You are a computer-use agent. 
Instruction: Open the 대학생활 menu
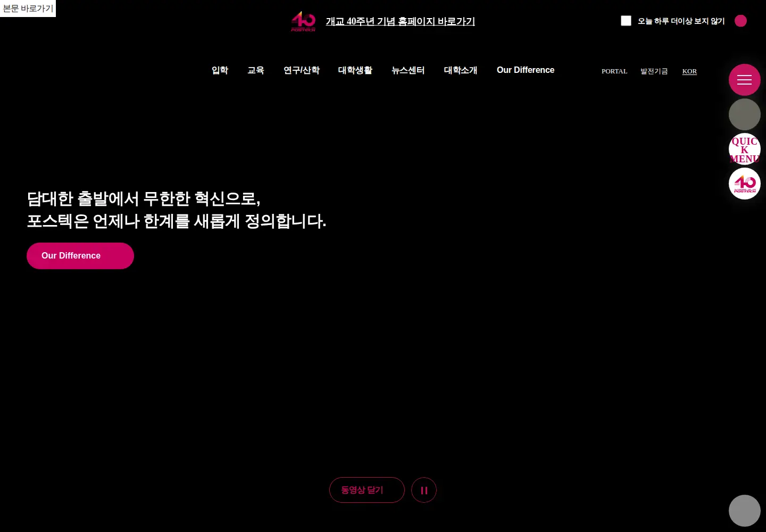click(x=355, y=70)
